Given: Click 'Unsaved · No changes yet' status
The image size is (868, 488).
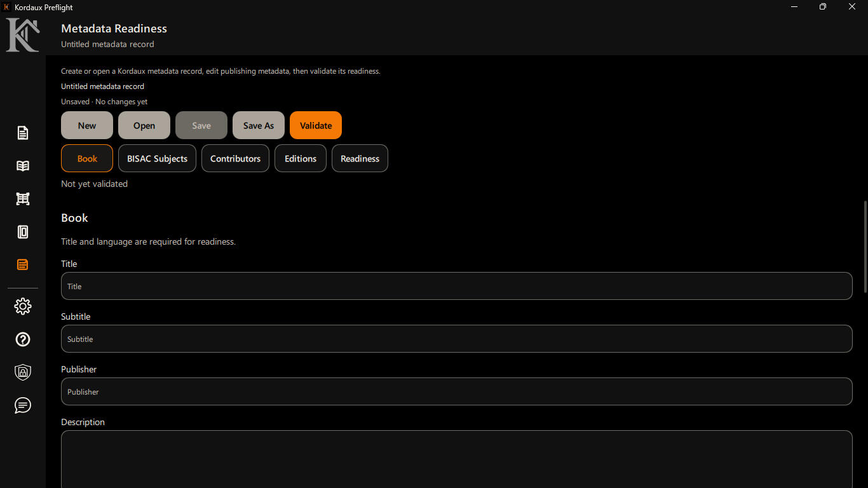Looking at the screenshot, I should [104, 102].
